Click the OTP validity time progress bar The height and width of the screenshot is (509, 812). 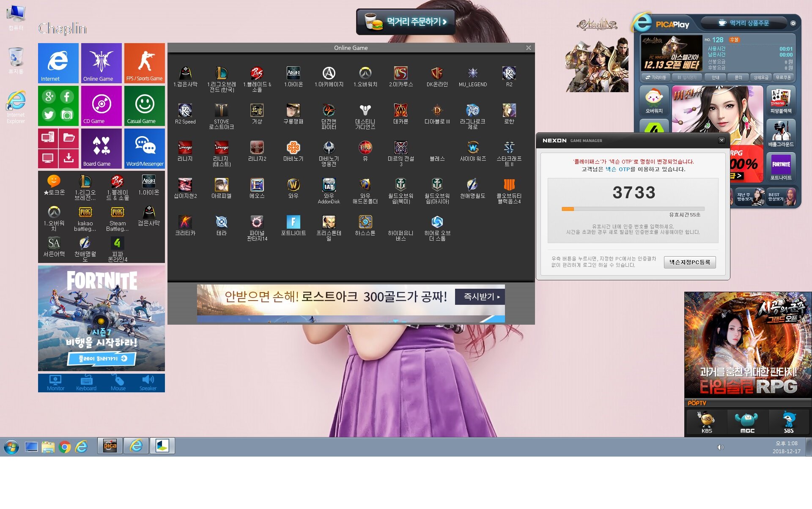633,209
